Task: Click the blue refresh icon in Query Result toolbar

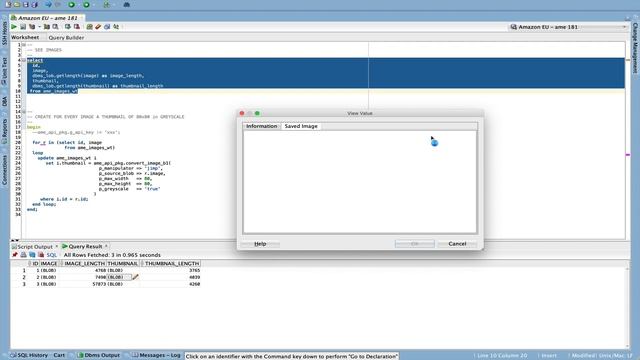Action: point(32,255)
